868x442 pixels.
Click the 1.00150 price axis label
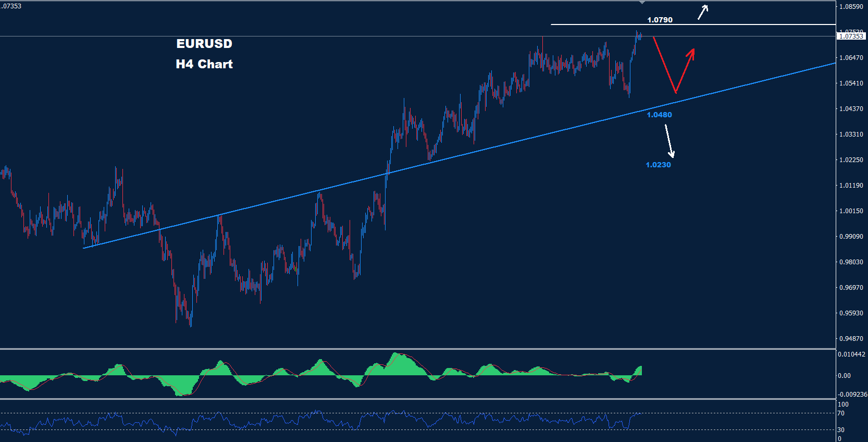pyautogui.click(x=851, y=211)
